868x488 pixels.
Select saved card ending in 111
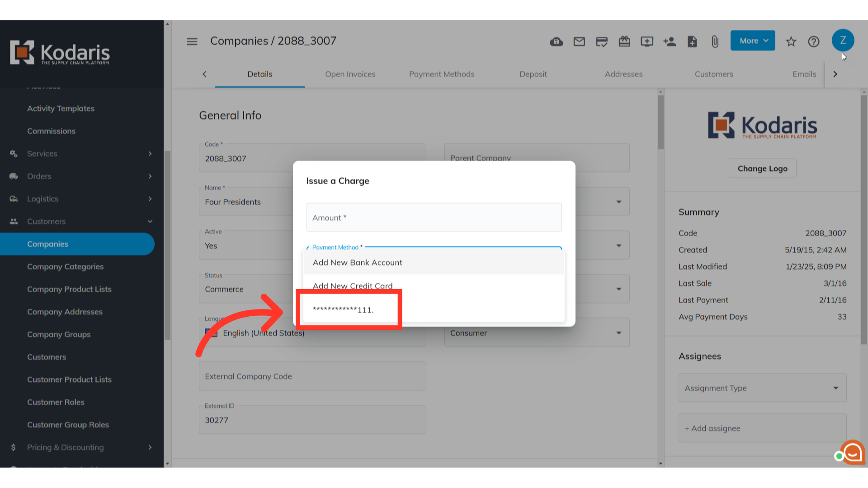click(343, 310)
